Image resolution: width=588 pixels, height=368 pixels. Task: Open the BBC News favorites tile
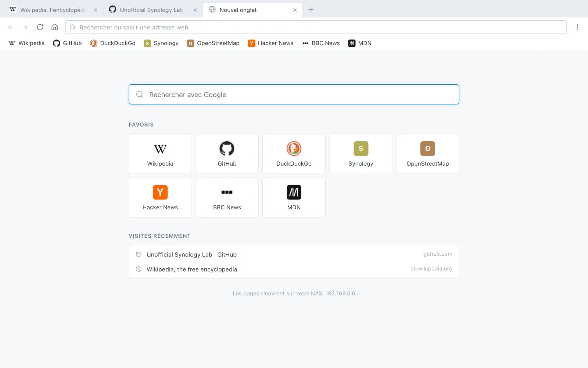coord(227,197)
